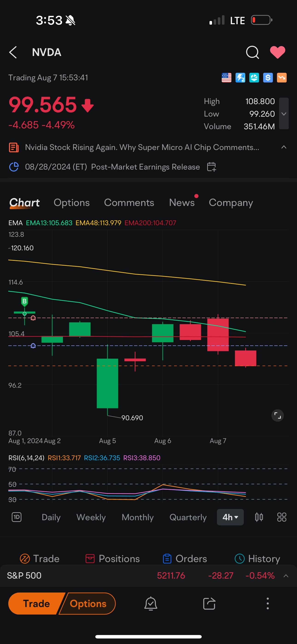This screenshot has height=644, width=297.
Task: Tap the teal badge icon beside the flag
Action: [x=254, y=78]
